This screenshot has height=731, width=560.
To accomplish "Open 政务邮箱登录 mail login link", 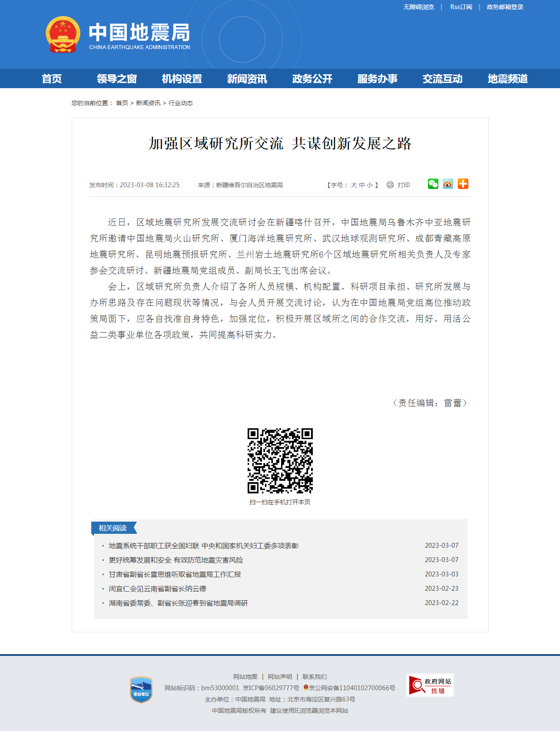I will click(505, 7).
